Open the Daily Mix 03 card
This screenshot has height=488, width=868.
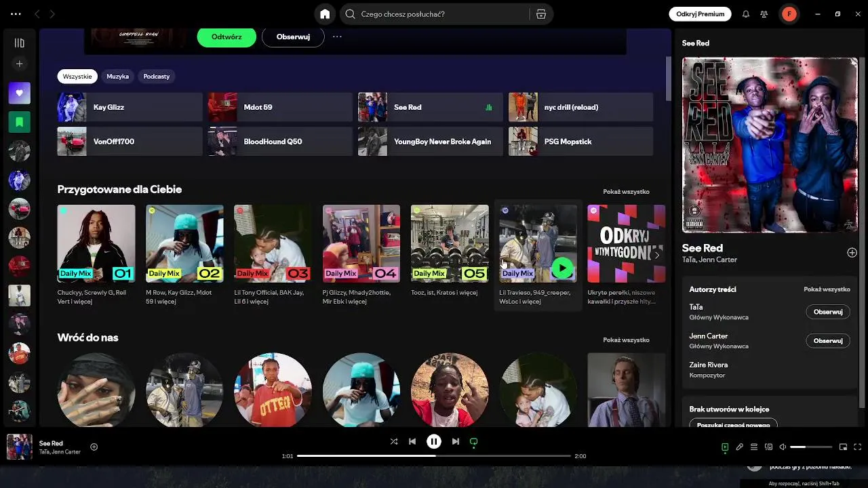point(273,256)
